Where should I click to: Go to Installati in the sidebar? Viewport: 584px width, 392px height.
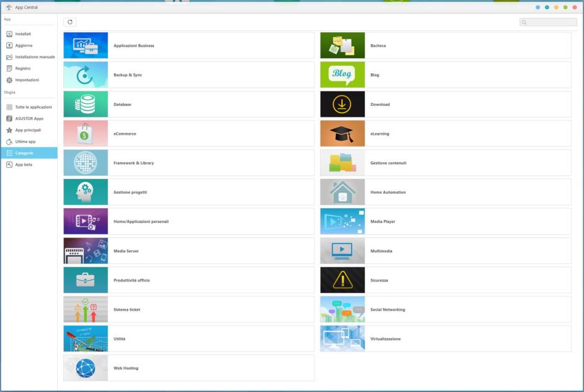tap(23, 34)
